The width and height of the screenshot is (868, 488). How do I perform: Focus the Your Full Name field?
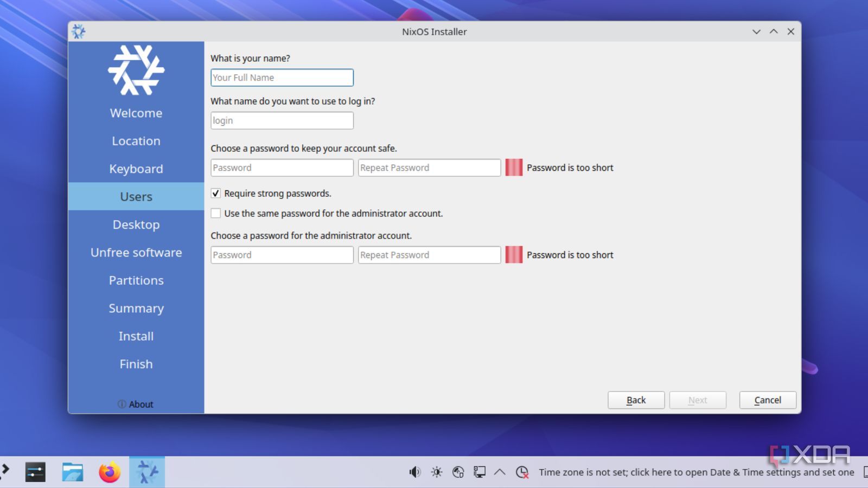(282, 78)
